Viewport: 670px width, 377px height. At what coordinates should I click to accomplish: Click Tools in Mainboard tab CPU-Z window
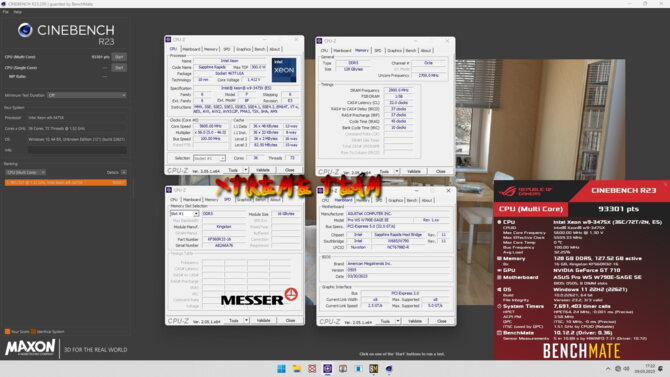click(385, 321)
